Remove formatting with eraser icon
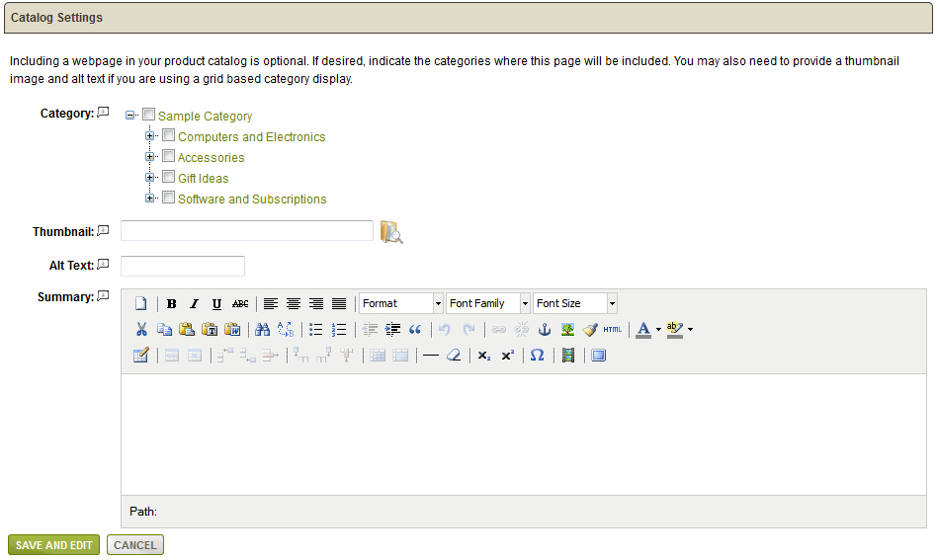 click(454, 356)
